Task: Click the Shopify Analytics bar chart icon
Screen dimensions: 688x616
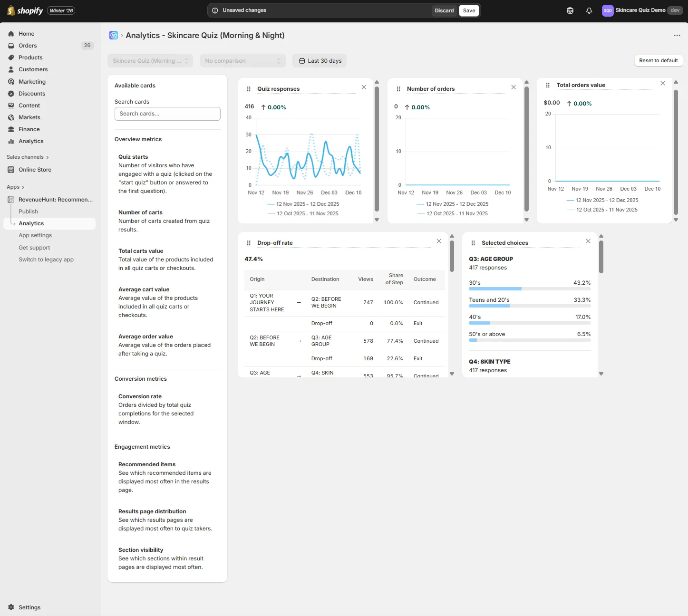Action: (x=11, y=141)
